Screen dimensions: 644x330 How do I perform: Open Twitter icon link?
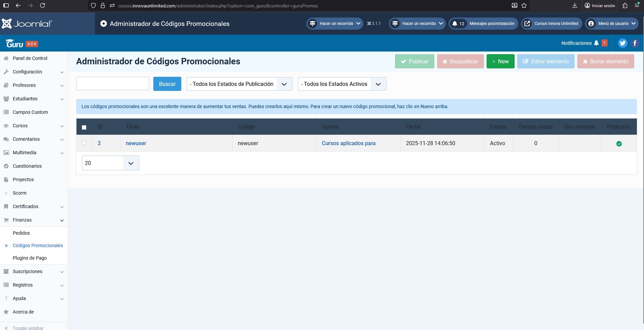coord(622,43)
